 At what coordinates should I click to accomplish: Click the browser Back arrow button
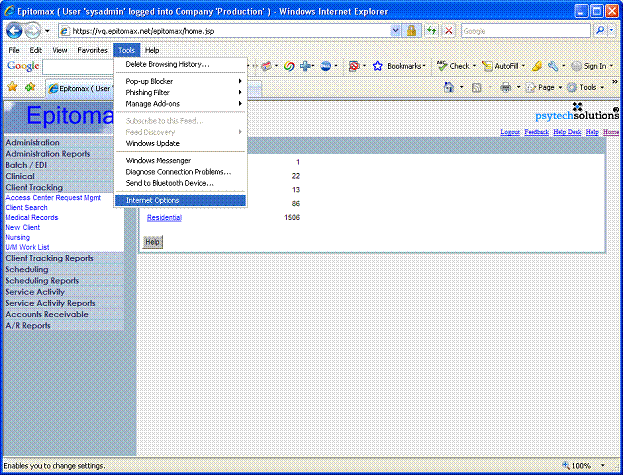[x=14, y=31]
